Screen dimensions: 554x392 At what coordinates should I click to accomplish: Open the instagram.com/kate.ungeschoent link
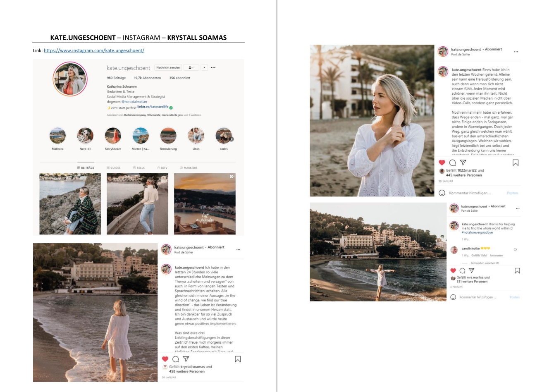[94, 50]
